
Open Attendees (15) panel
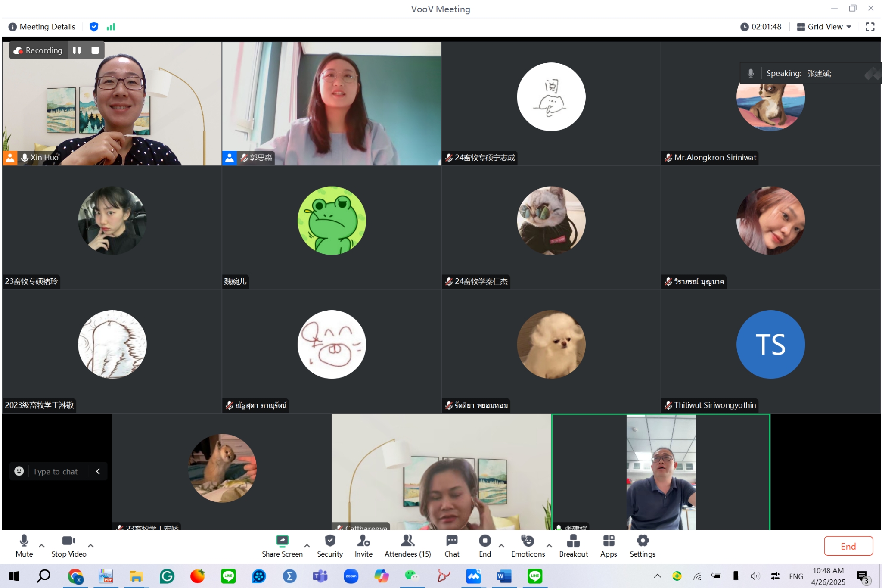point(407,541)
